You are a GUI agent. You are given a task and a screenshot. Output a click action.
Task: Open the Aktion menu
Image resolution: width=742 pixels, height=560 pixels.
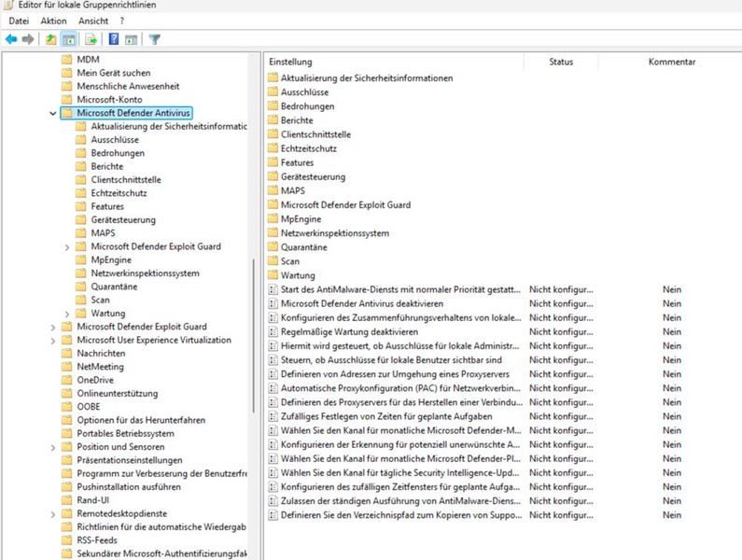[53, 21]
